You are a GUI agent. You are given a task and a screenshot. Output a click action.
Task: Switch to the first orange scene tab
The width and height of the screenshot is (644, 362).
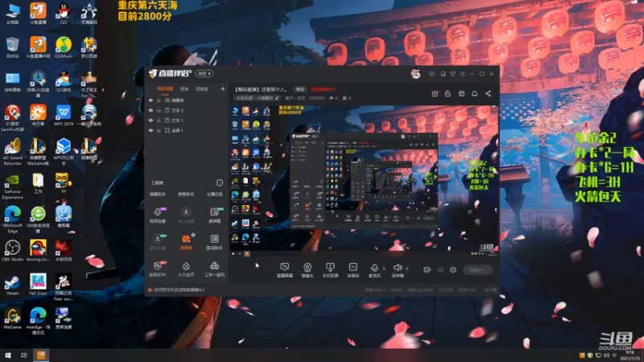165,88
